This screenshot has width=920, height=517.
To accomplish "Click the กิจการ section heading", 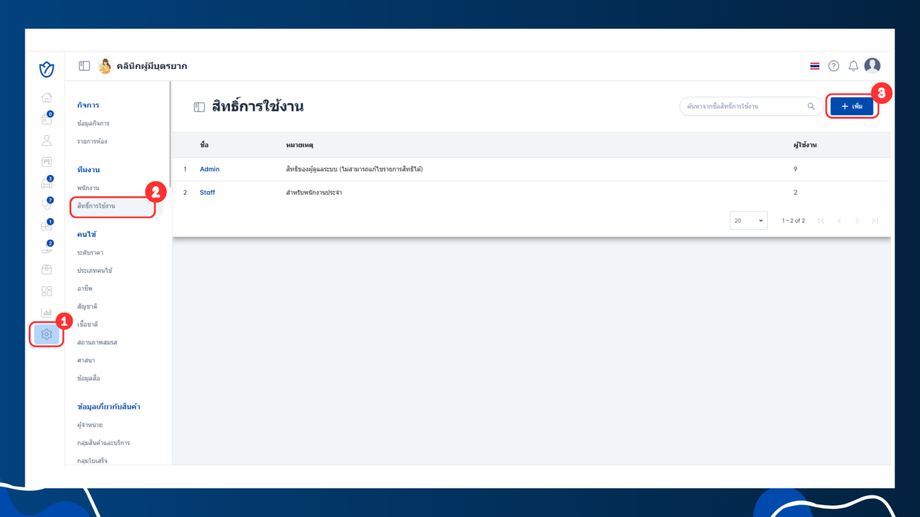I will click(88, 105).
